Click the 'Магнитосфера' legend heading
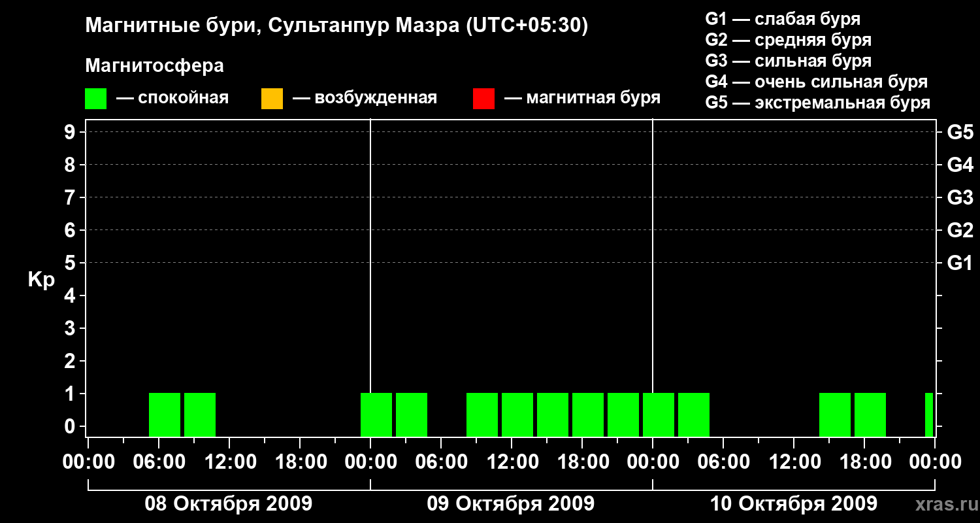This screenshot has height=523, width=980. pos(154,66)
